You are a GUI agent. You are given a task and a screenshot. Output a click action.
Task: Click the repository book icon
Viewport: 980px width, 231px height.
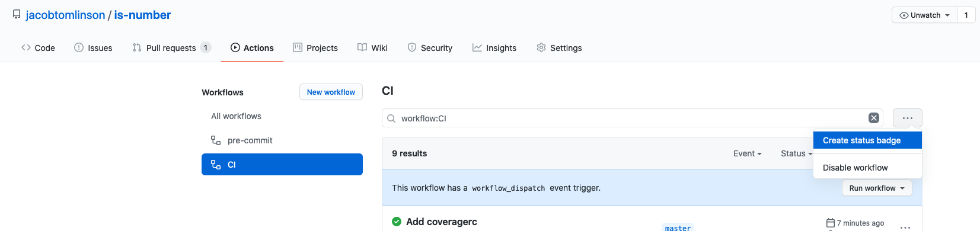(17, 15)
